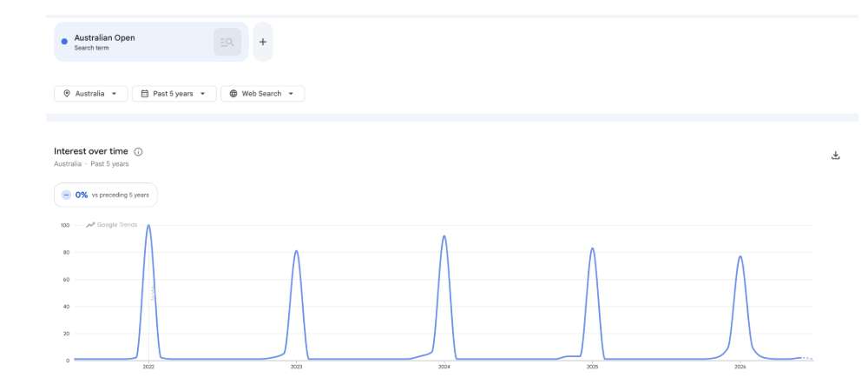This screenshot has height=391, width=868.
Task: Click the 20 y-axis label
Action: click(67, 334)
